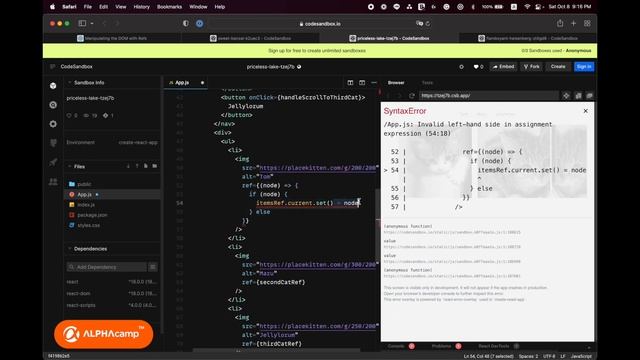Close the SyntaxError overlay
This screenshot has width=640, height=360.
585,111
